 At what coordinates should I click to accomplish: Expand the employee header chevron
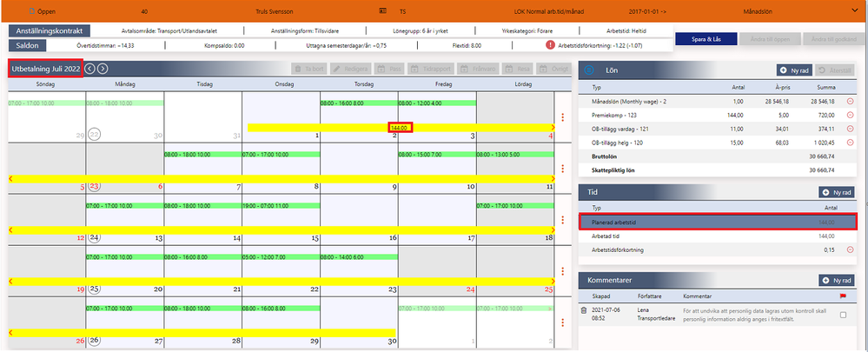(x=857, y=10)
